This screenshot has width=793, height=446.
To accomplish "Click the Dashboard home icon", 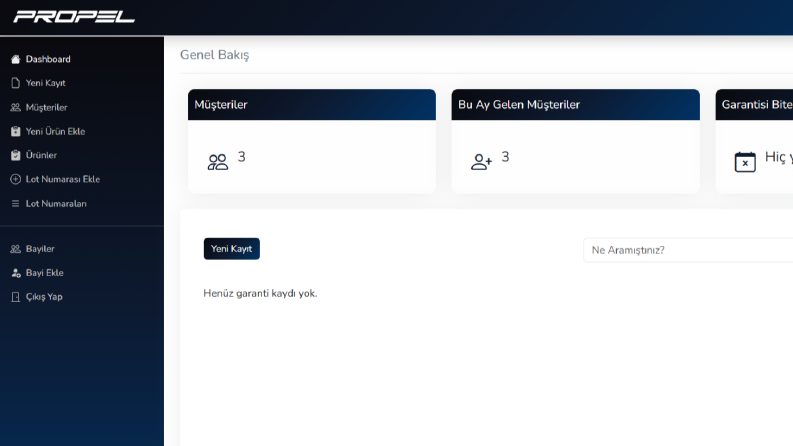I will tap(16, 59).
